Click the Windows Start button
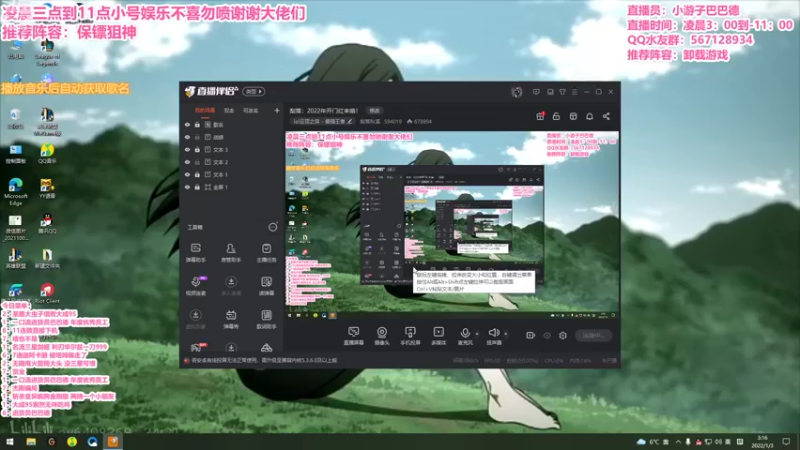Screen dimensions: 800x450 10,441
